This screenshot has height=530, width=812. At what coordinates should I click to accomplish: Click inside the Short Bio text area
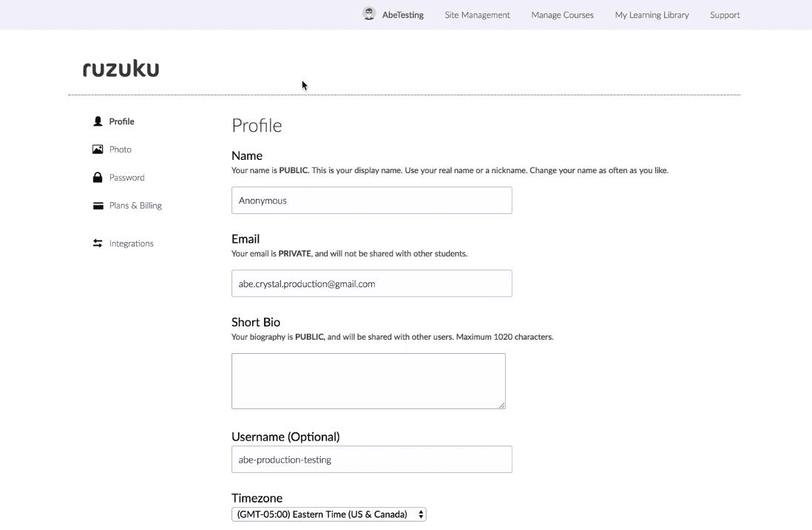coord(368,380)
